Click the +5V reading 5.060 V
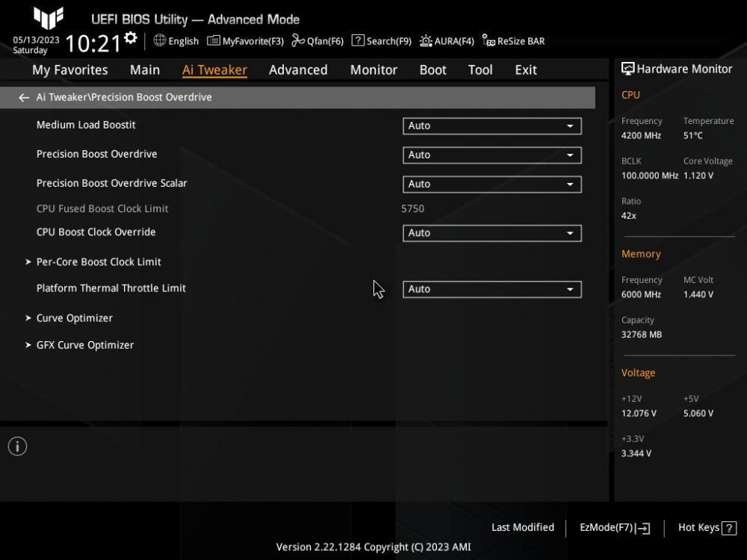The width and height of the screenshot is (747, 560). 698,414
